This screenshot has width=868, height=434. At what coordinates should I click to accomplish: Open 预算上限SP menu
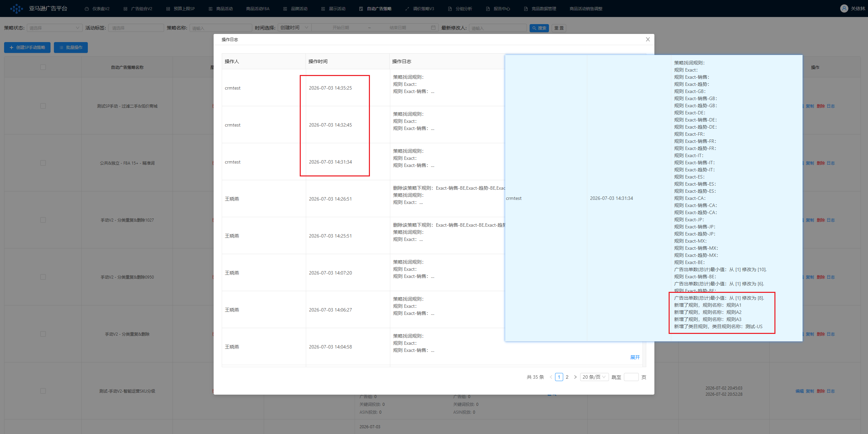[180, 9]
